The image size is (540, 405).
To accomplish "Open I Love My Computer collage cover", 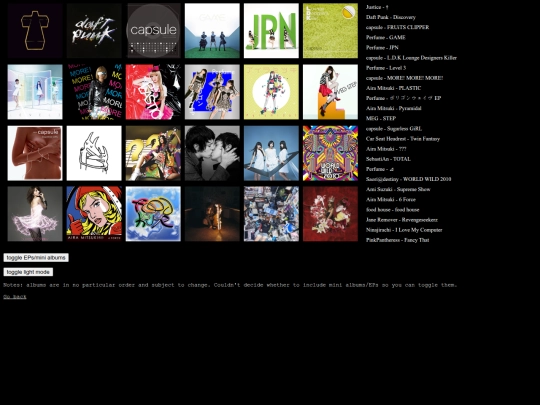I will click(x=271, y=214).
